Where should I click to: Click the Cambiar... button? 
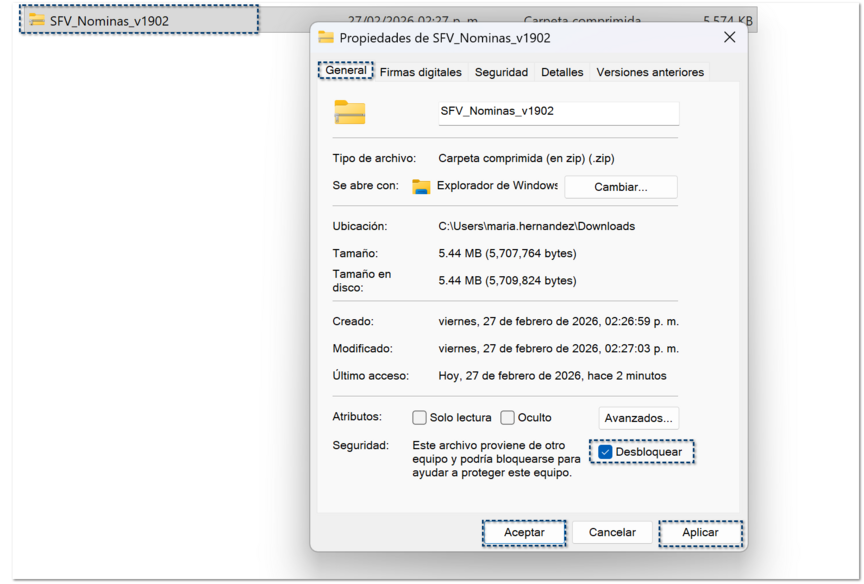[x=621, y=187]
